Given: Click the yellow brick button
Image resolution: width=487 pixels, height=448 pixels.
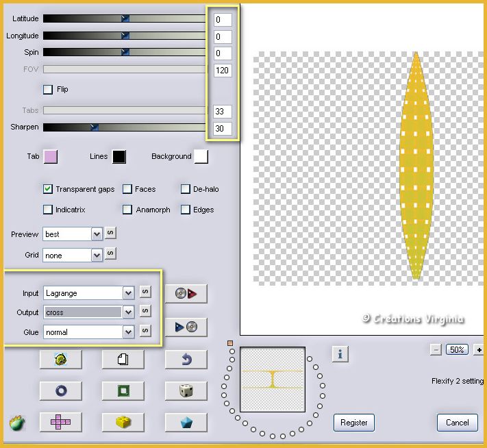Looking at the screenshot, I should tap(123, 423).
